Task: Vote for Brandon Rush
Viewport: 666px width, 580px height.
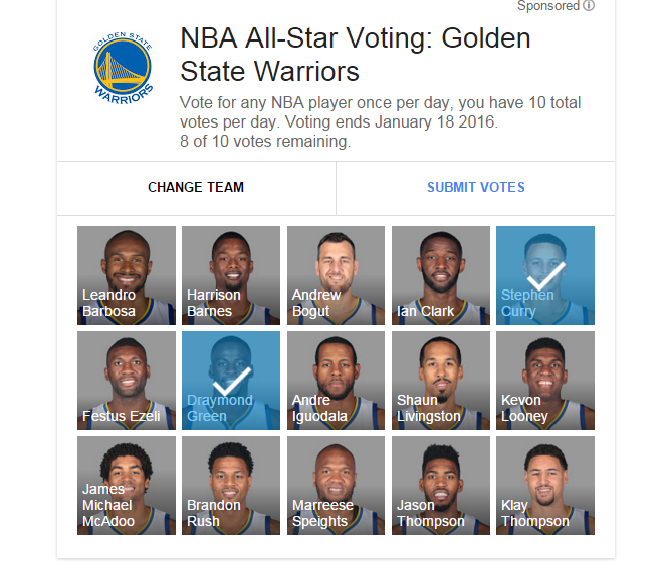Action: pyautogui.click(x=231, y=485)
